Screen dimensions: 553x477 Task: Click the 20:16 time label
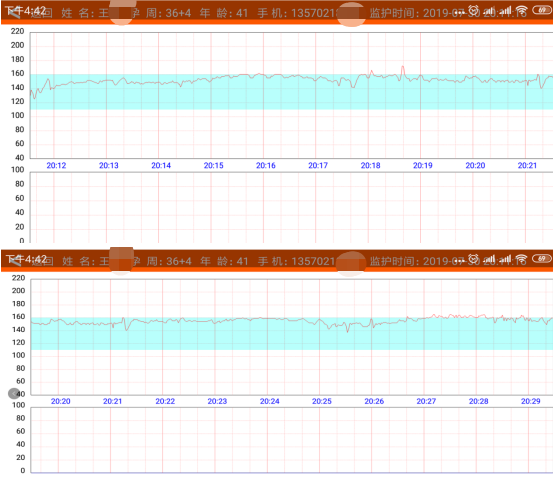[266, 165]
